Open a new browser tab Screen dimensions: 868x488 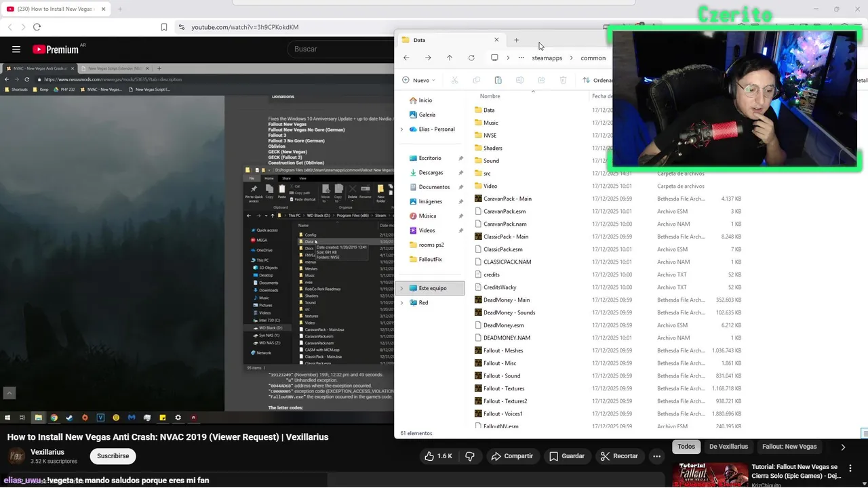[120, 9]
